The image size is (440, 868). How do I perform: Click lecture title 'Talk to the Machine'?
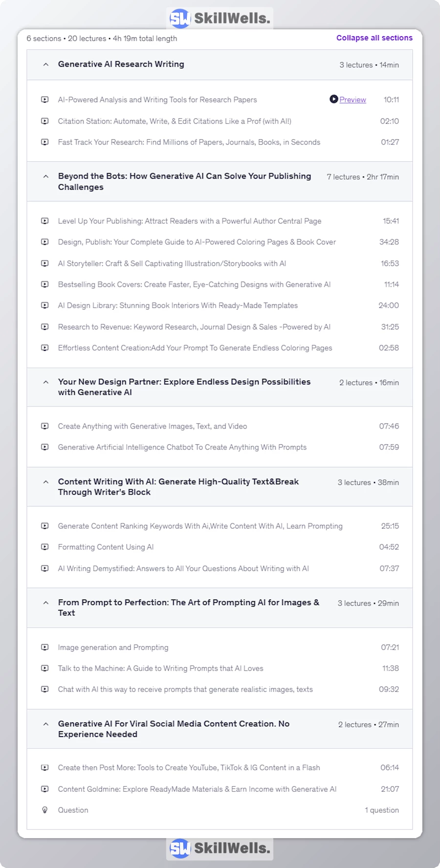pos(160,668)
